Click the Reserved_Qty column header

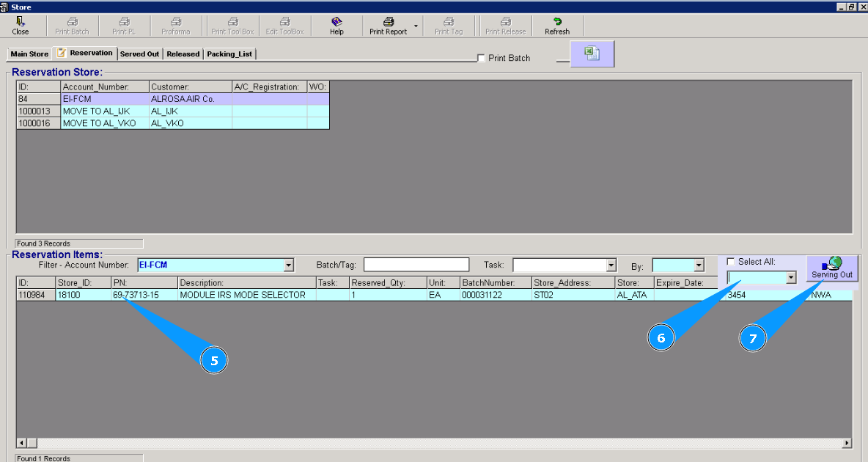click(x=388, y=282)
